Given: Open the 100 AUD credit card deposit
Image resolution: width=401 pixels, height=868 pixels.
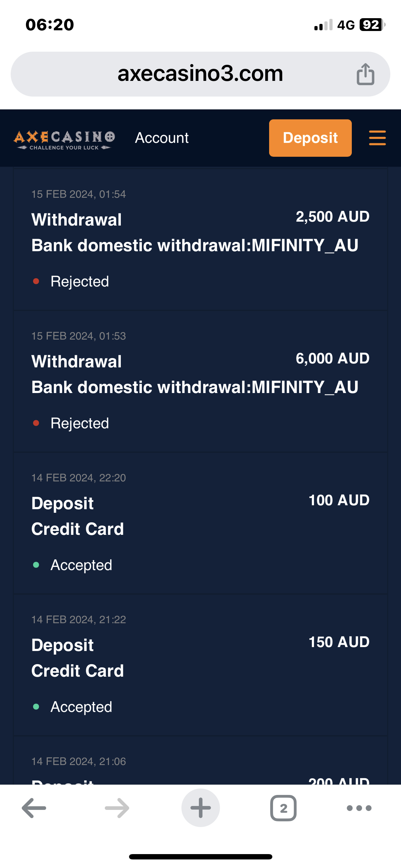Looking at the screenshot, I should click(200, 522).
